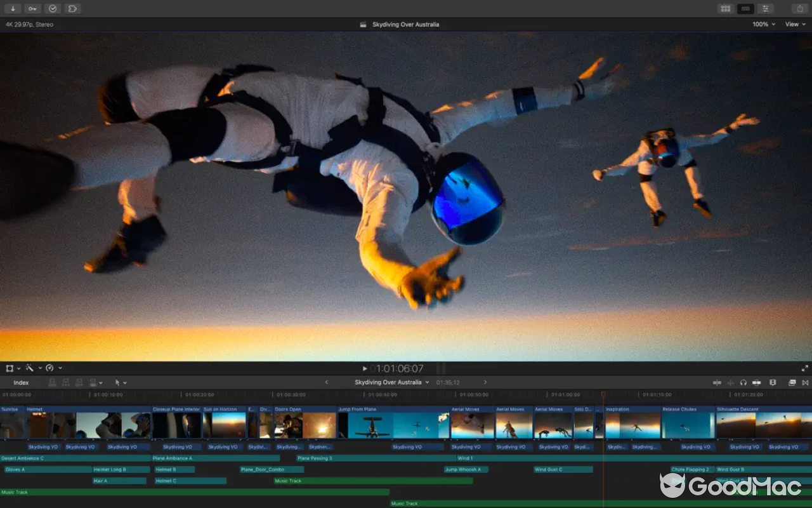Open the Inspector panel icon
Image resolution: width=812 pixels, height=508 pixels.
pos(766,8)
